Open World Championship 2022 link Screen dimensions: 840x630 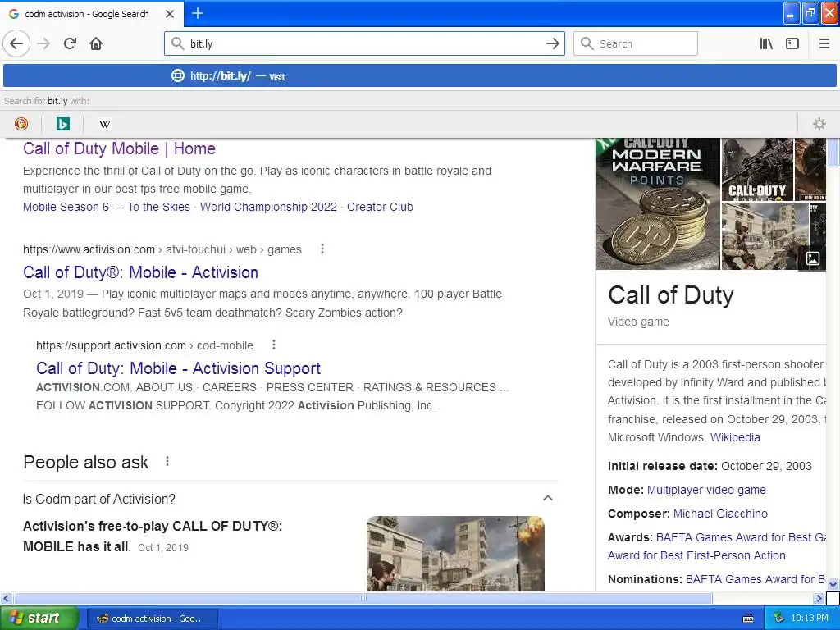pos(268,207)
